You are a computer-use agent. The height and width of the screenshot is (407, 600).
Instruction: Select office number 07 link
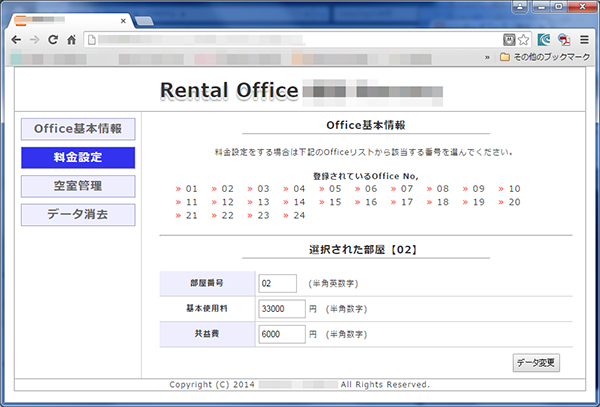pos(402,189)
